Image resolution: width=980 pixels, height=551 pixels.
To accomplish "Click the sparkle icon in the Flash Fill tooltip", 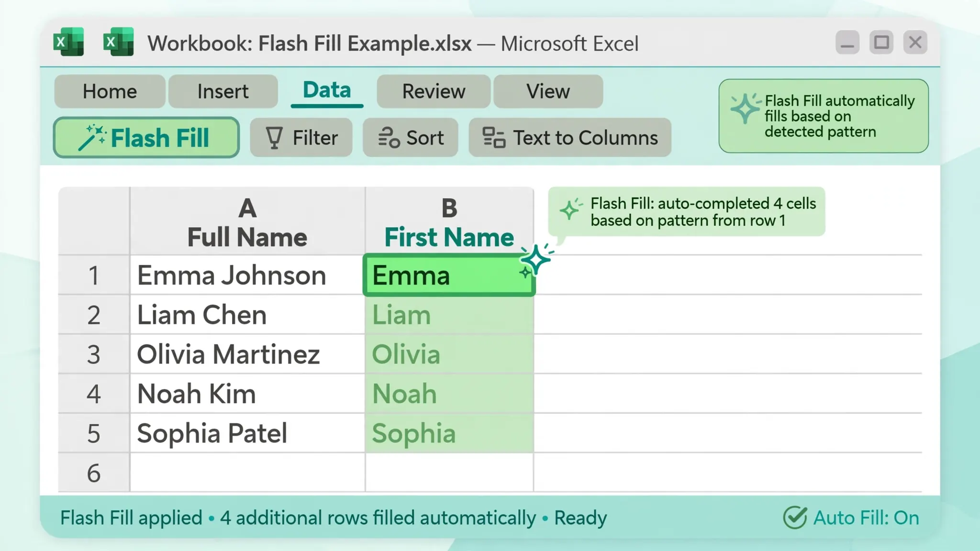I will pyautogui.click(x=745, y=108).
